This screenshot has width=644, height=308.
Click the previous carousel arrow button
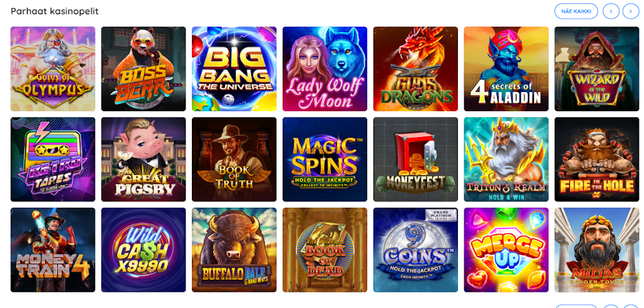coord(611,11)
